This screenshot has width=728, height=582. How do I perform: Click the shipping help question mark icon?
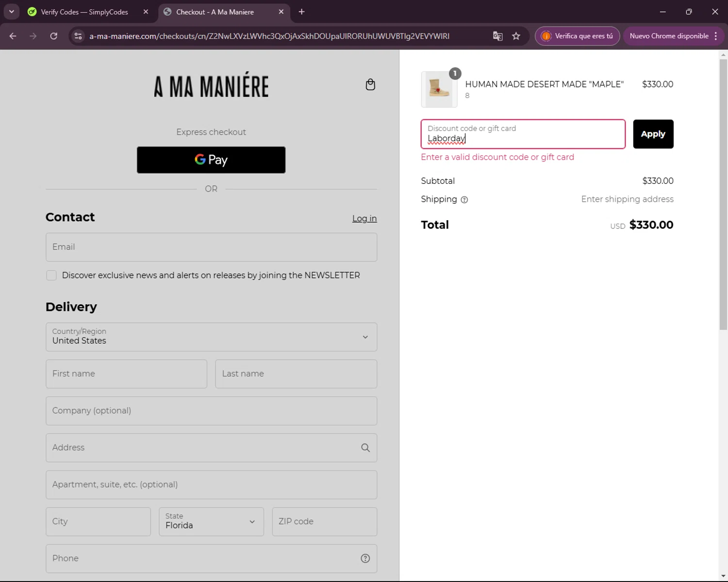[464, 200]
